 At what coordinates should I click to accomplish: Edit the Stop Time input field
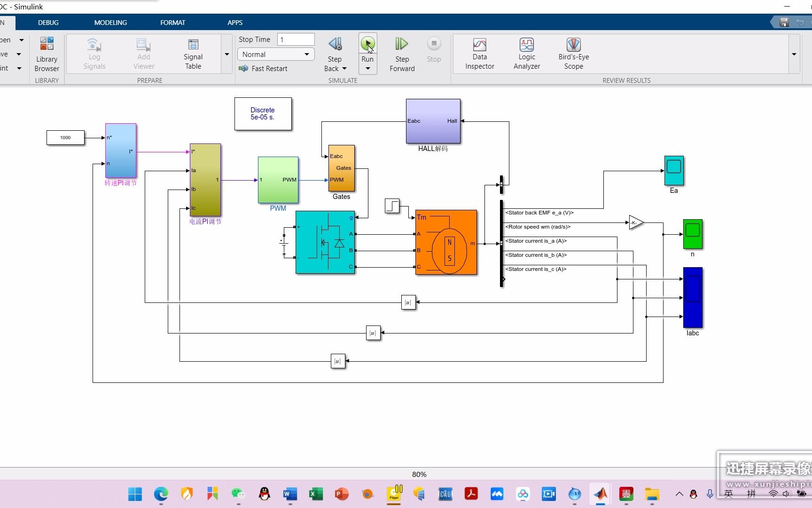(296, 39)
